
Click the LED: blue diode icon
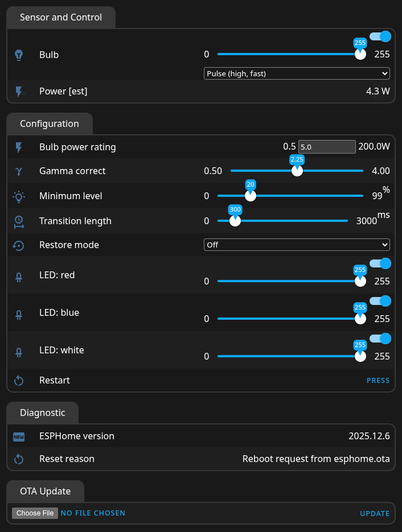point(19,315)
